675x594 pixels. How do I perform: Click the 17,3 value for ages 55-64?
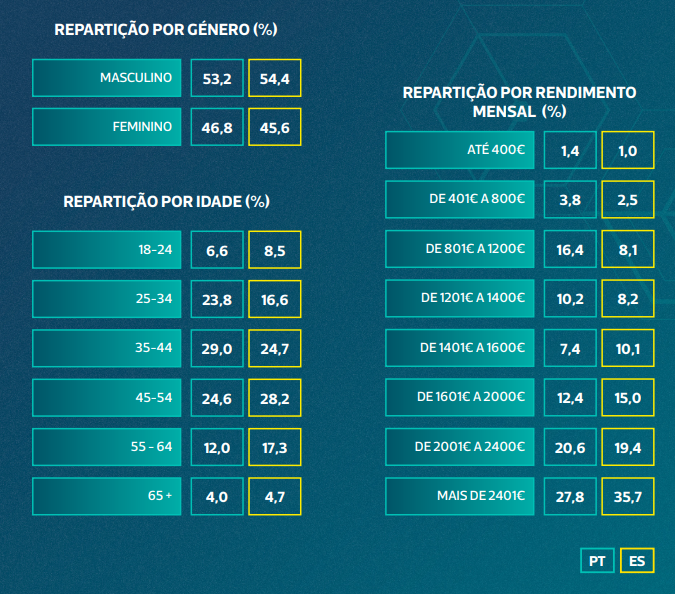tap(274, 447)
